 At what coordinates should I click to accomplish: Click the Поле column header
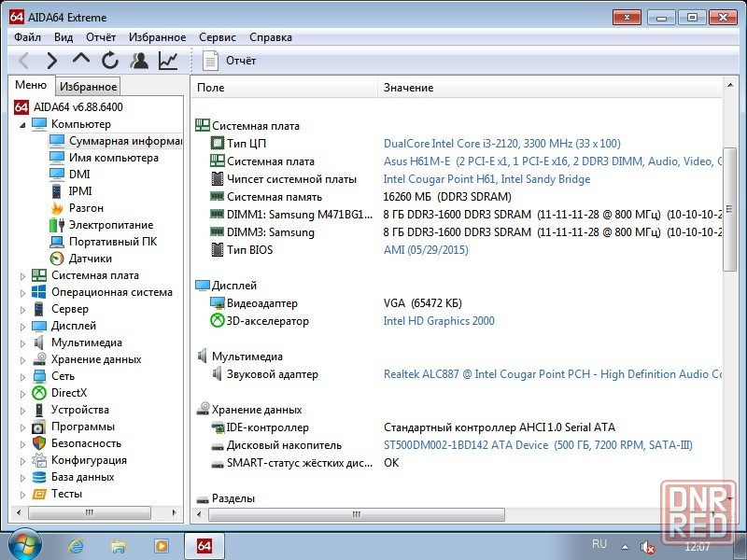tap(285, 88)
